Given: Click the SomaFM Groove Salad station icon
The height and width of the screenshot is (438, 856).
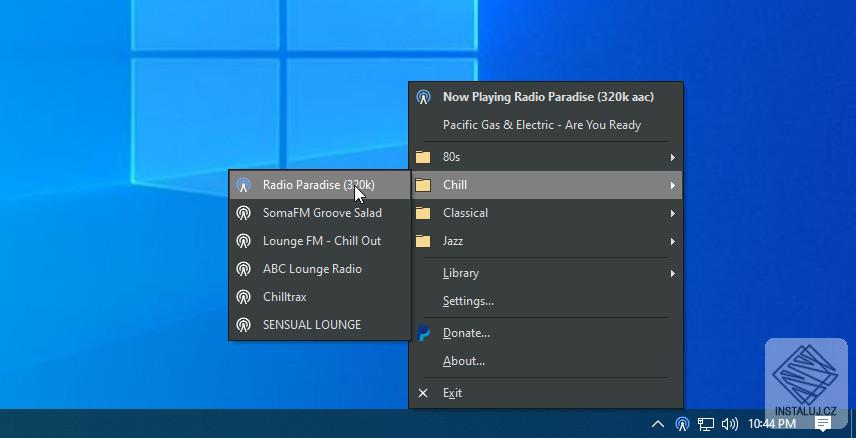Looking at the screenshot, I should click(x=243, y=213).
